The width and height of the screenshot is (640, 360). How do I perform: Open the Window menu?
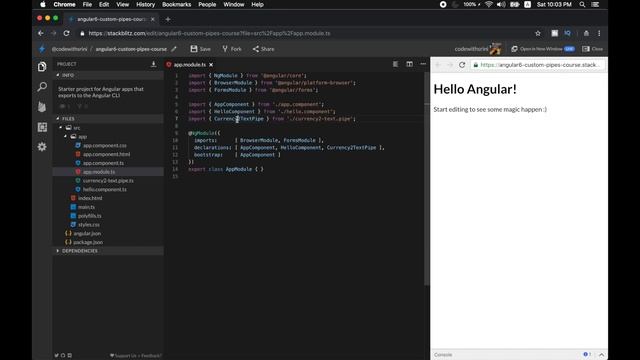(233, 4)
